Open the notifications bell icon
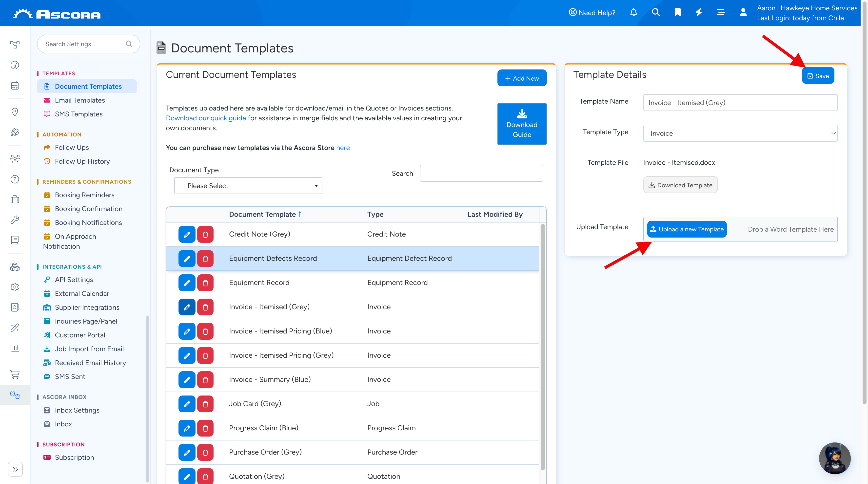The height and width of the screenshot is (484, 868). 633,12
